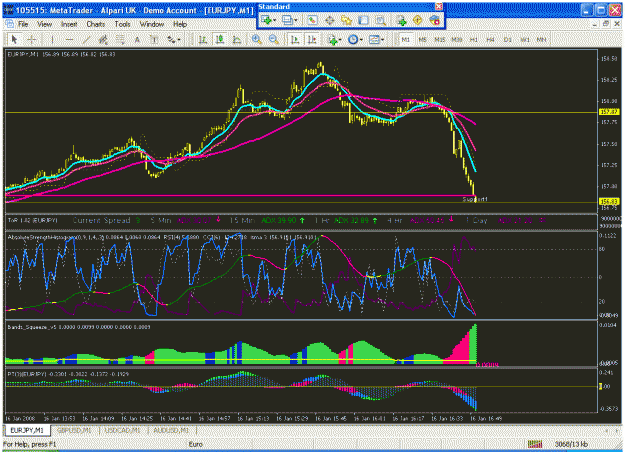Image resolution: width=625 pixels, height=452 pixels.
Task: Open the Tools menu
Action: click(122, 24)
